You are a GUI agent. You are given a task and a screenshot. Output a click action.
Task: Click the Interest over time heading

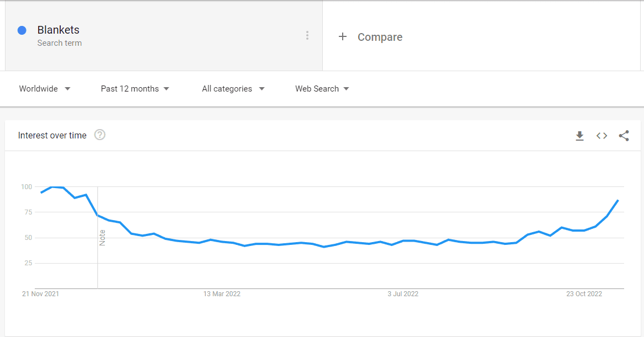click(52, 136)
